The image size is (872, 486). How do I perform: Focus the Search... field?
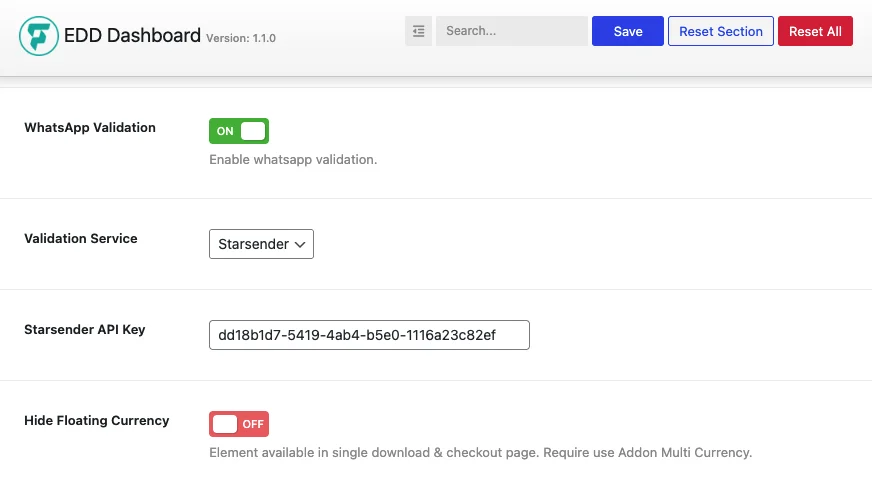(x=512, y=31)
